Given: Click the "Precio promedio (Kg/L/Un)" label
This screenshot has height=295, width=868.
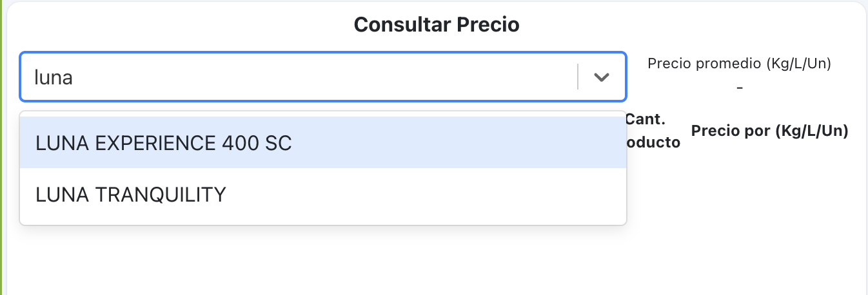Looking at the screenshot, I should (x=739, y=63).
